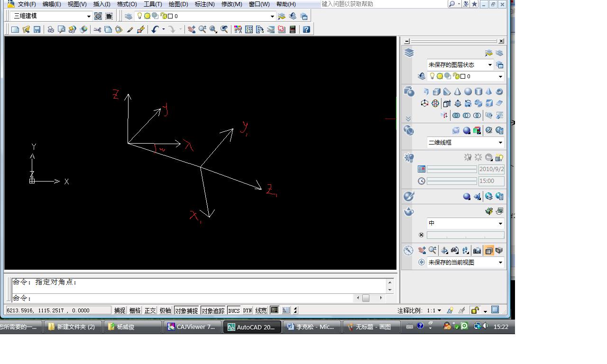
Task: Open the 修改(M) menu
Action: [232, 4]
